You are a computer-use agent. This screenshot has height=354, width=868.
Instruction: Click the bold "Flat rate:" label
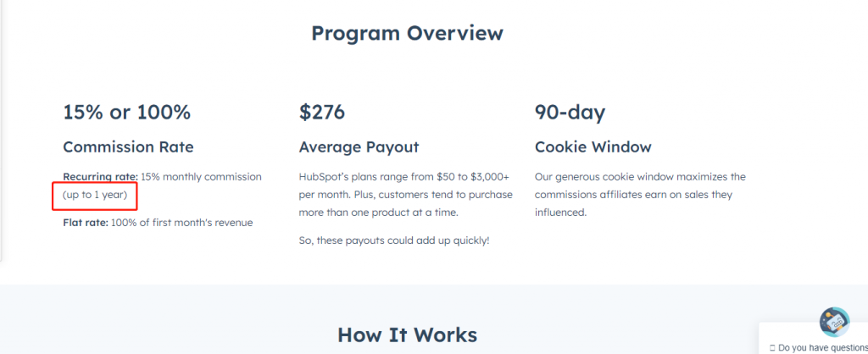85,223
